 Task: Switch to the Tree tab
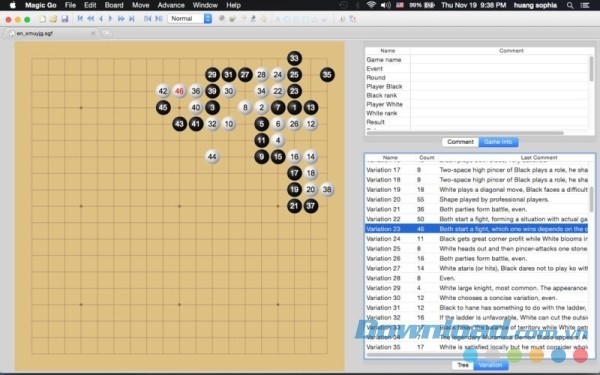463,365
